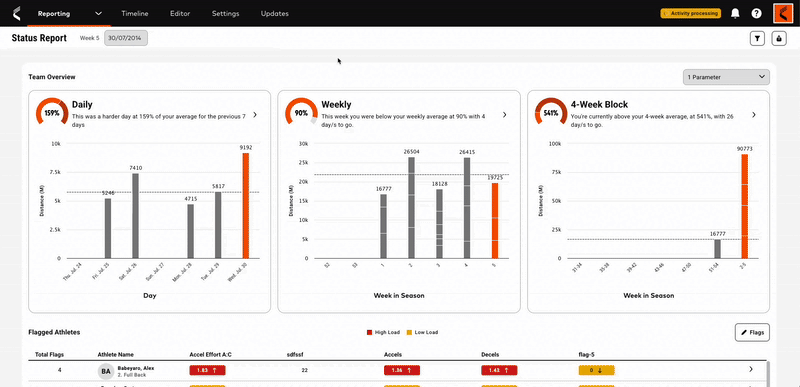Click the Babeyaro, Alex athlete name
The height and width of the screenshot is (387, 800).
tap(136, 368)
